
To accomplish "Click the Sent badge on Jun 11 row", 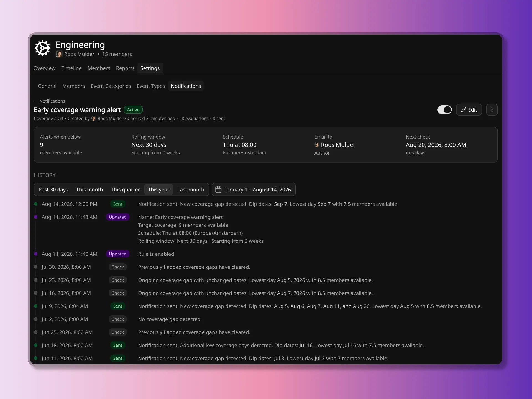I will click(x=118, y=358).
